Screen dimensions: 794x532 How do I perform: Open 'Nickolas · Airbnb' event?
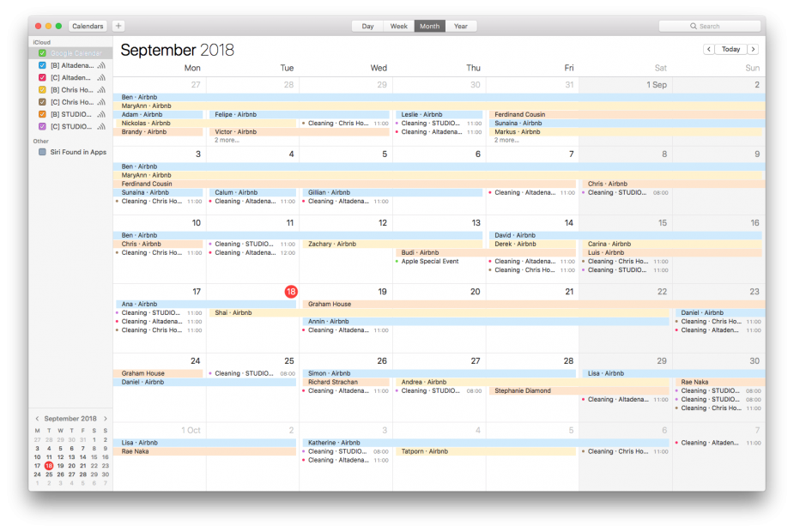(x=206, y=124)
